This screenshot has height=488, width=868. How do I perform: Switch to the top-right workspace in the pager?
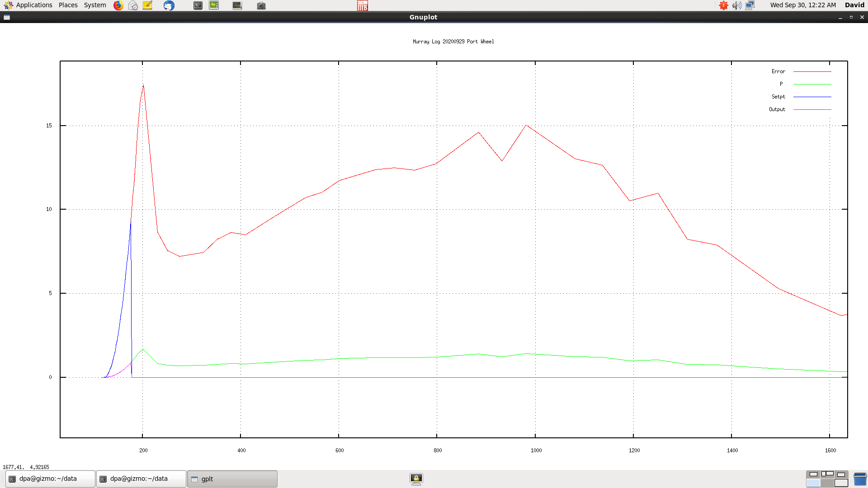click(841, 474)
